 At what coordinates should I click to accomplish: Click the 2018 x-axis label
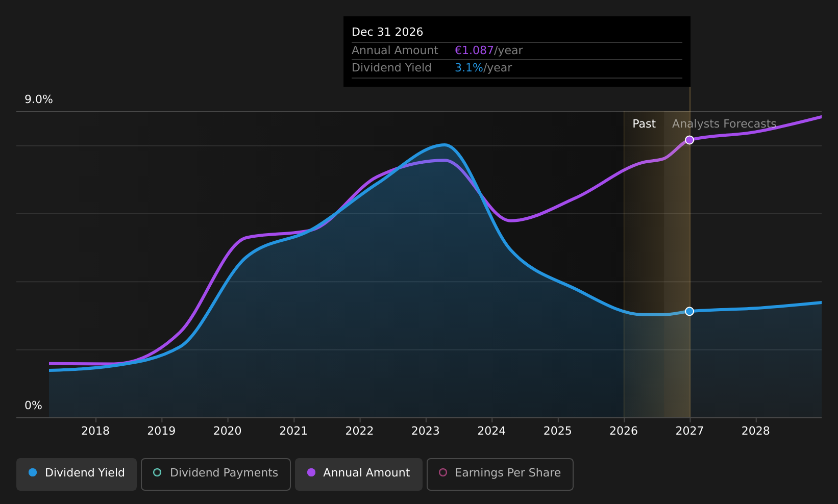[x=95, y=431]
